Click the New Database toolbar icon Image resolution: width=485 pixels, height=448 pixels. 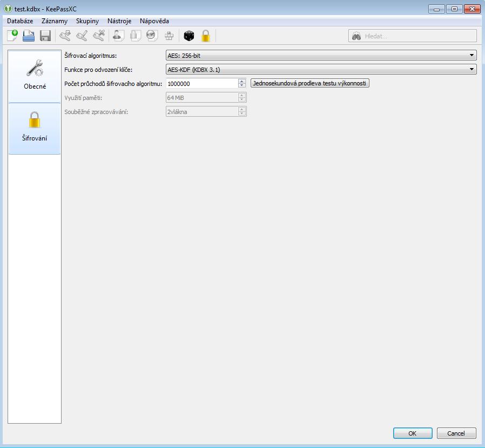[x=12, y=36]
